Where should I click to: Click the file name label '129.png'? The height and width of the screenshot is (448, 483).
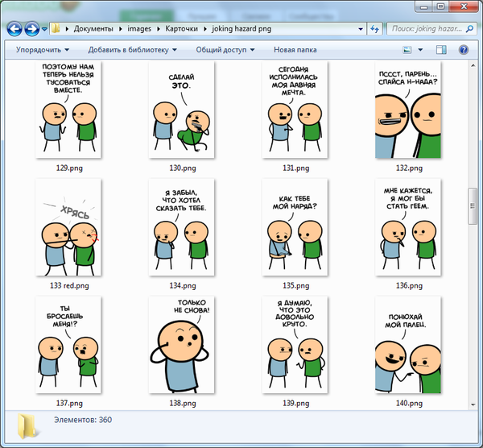point(69,168)
